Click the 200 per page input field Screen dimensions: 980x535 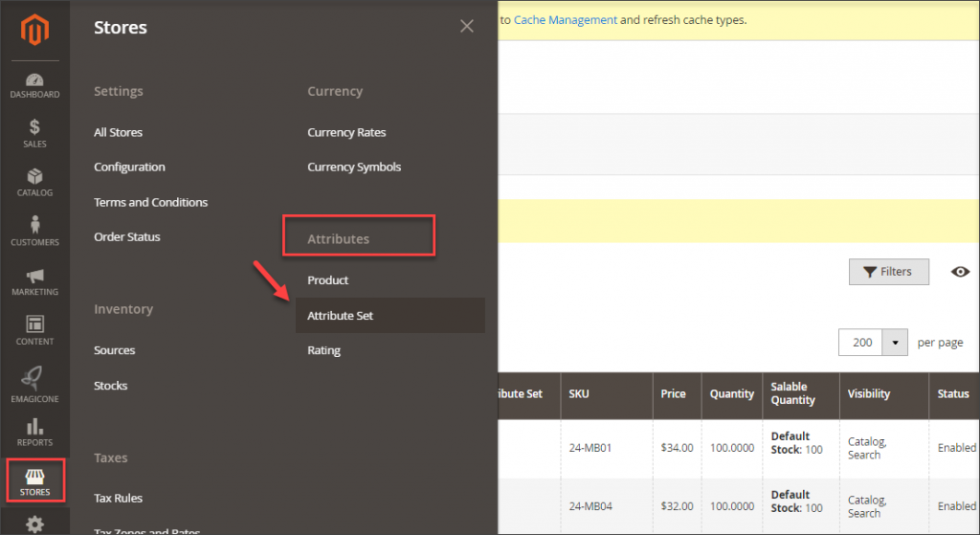coord(861,343)
